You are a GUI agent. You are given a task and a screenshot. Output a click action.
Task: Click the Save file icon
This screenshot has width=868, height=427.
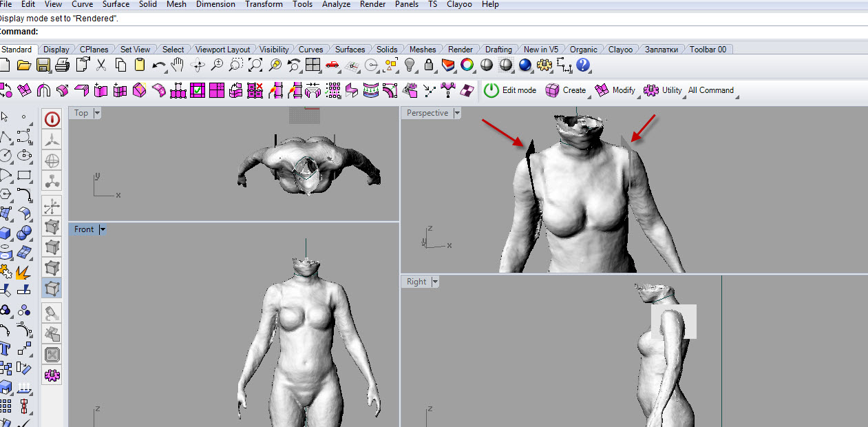(x=43, y=65)
